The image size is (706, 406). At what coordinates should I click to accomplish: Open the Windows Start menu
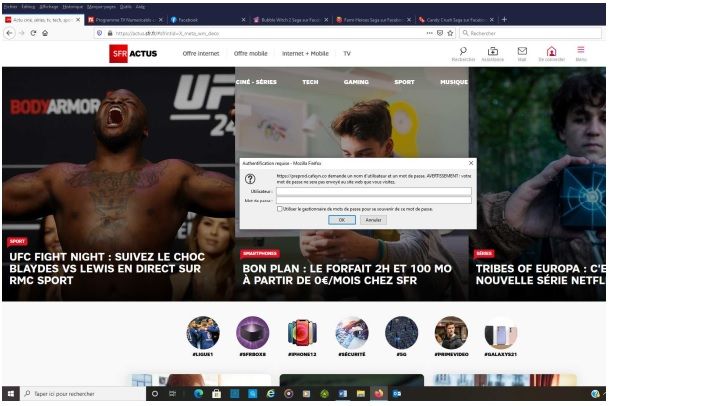tap(11, 394)
